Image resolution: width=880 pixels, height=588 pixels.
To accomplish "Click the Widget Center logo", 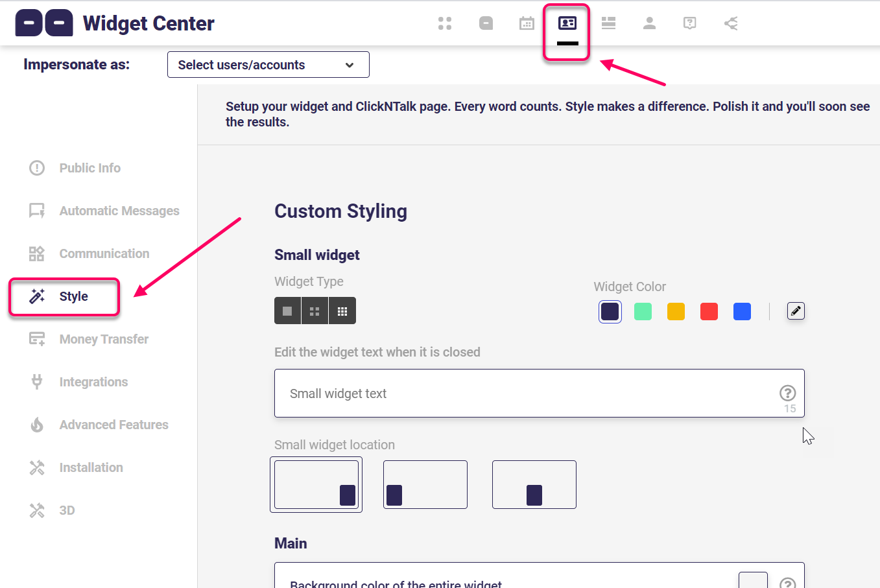I will click(x=44, y=23).
